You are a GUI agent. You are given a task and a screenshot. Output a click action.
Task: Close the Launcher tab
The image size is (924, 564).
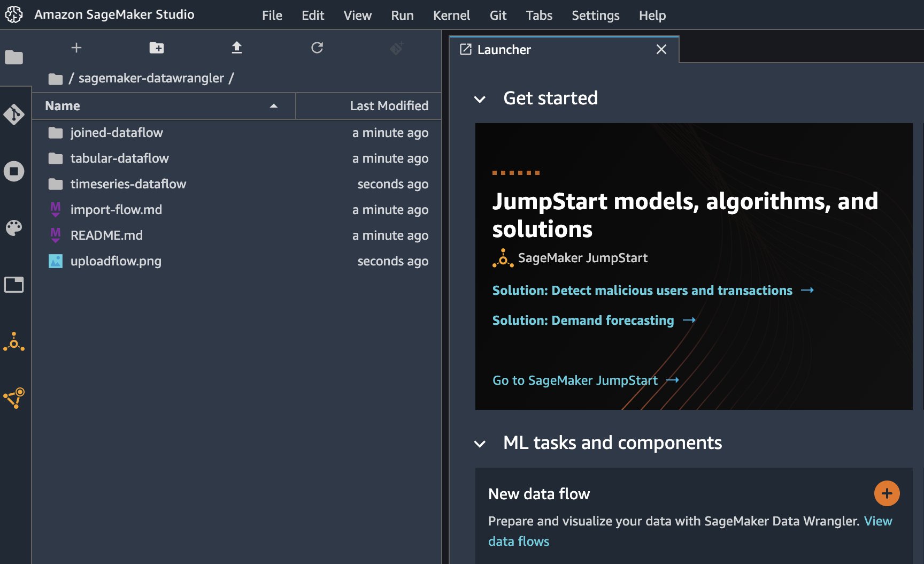pos(661,49)
